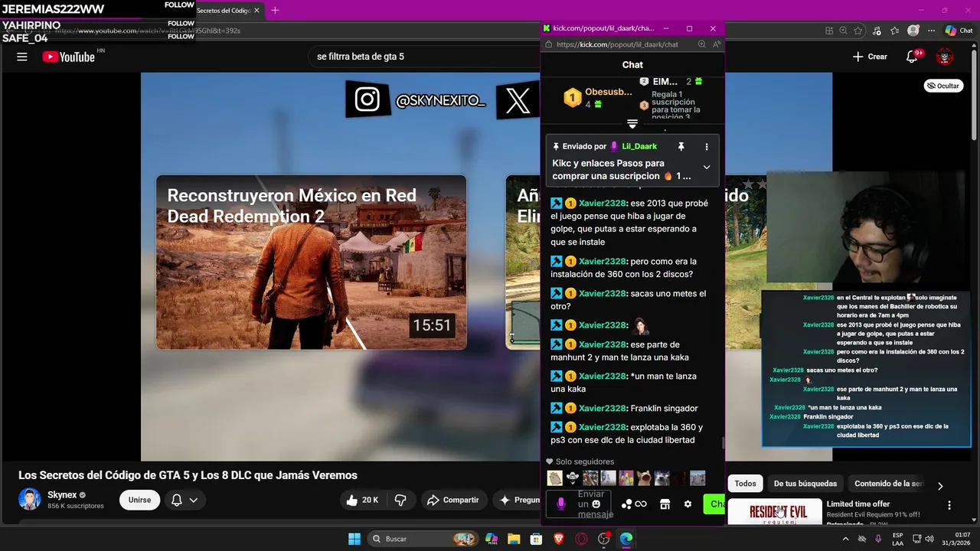Insert the first follower emote
Image resolution: width=980 pixels, height=551 pixels.
click(555, 478)
